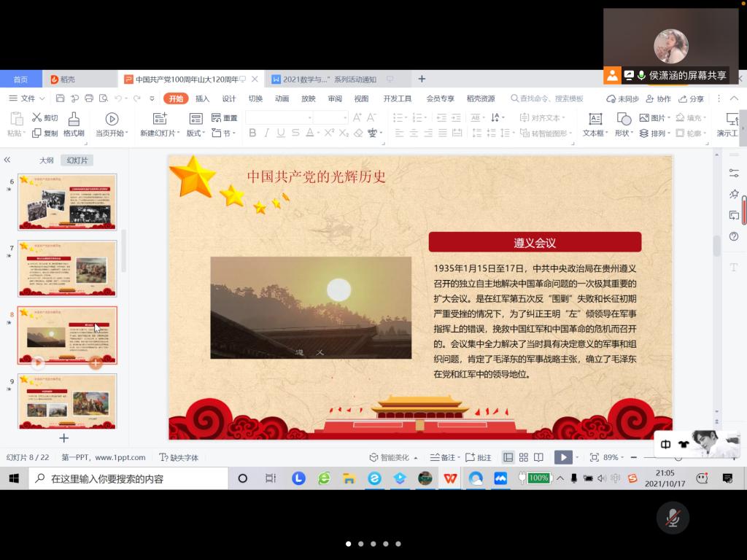The width and height of the screenshot is (747, 560).
Task: Toggle Underline formatting
Action: coord(281,133)
